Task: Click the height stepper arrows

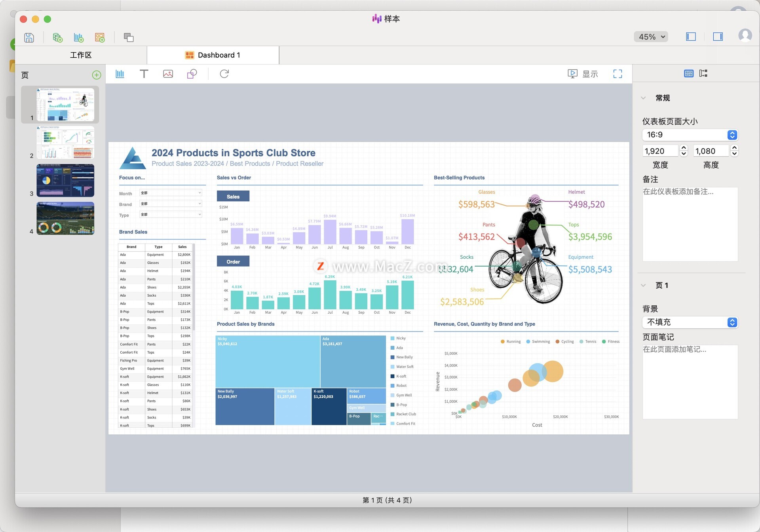Action: [734, 151]
